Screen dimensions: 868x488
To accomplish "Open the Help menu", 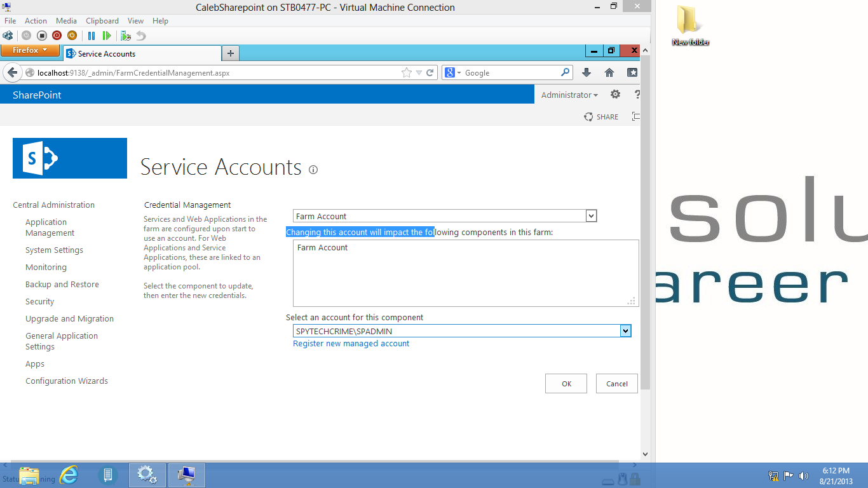I will point(161,21).
